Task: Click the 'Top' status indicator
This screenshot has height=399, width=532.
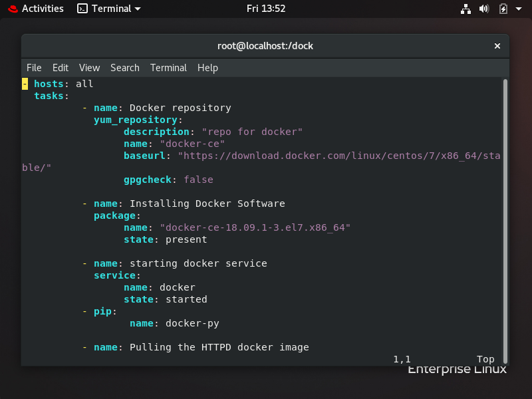Action: pos(485,359)
